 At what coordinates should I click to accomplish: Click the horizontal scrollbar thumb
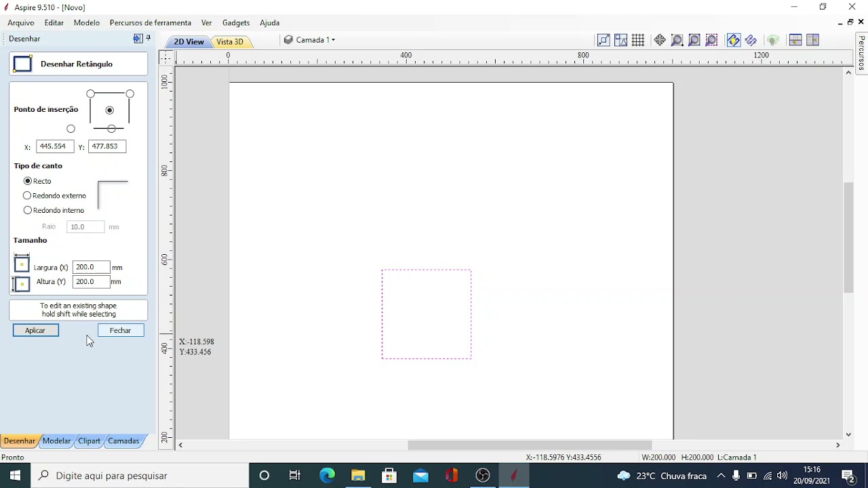pos(530,445)
